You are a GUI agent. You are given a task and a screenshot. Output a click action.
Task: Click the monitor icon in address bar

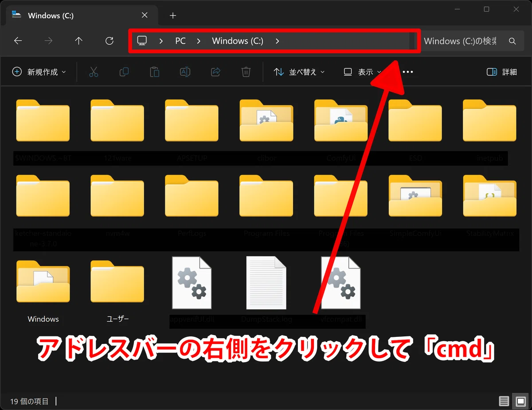pyautogui.click(x=142, y=41)
